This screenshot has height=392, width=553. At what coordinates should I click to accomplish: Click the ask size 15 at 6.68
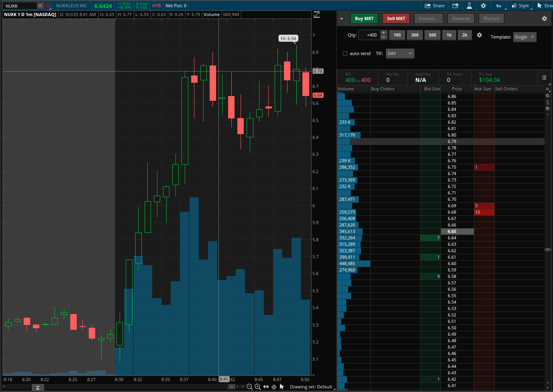(x=484, y=212)
